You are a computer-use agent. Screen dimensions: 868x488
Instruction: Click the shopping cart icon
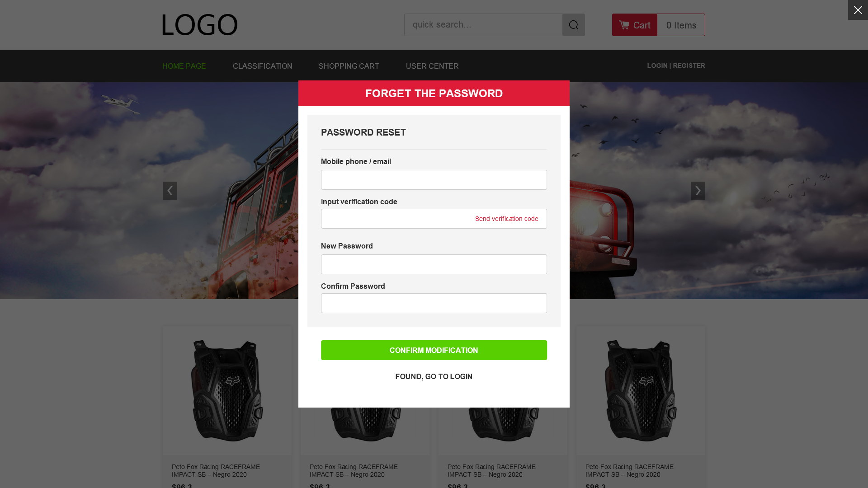click(624, 25)
